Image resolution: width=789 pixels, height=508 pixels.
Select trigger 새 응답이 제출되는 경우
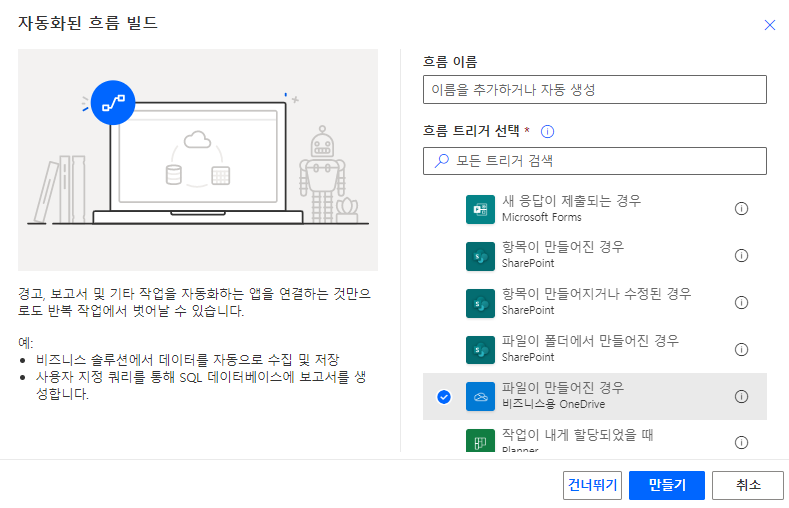click(595, 209)
